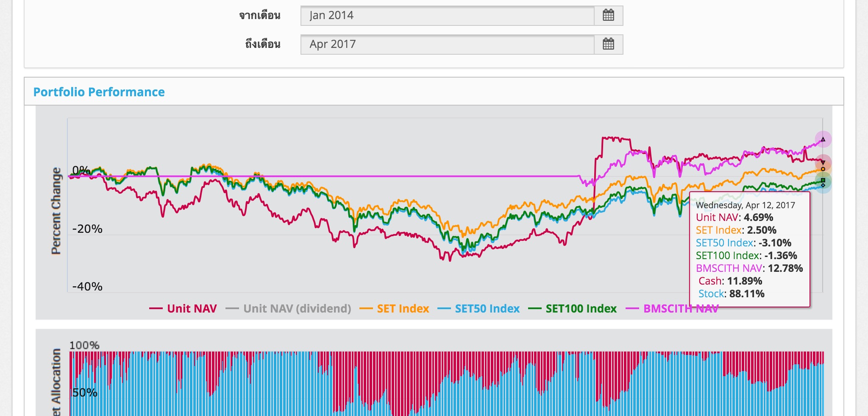Click the BMSCITH NAV triangle end marker
The height and width of the screenshot is (416, 868).
pos(823,140)
